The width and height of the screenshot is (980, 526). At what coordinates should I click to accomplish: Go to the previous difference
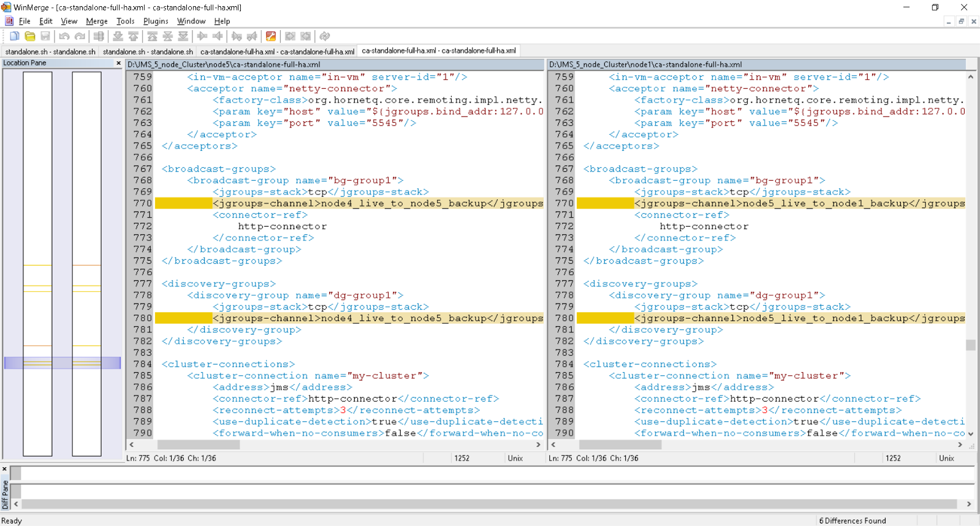pyautogui.click(x=133, y=36)
